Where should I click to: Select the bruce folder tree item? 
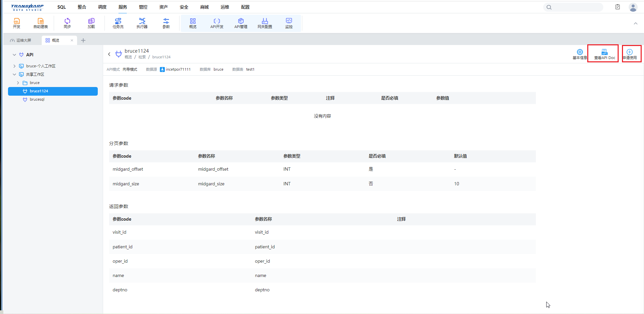(34, 83)
